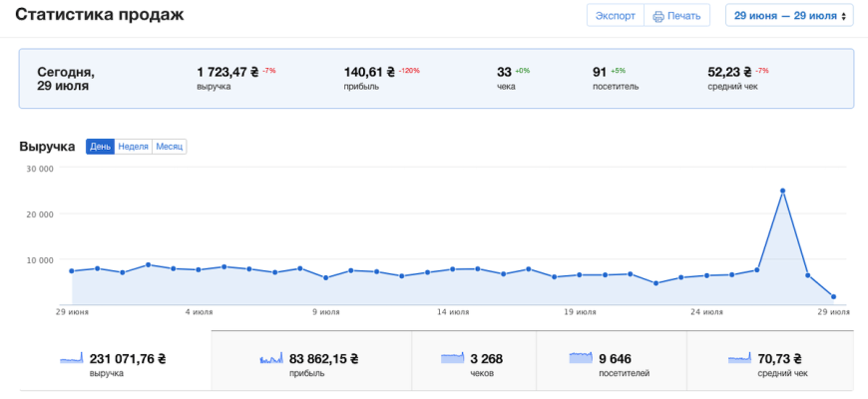Switch chart to Месяц view
Screen dimensions: 868x399
[169, 147]
